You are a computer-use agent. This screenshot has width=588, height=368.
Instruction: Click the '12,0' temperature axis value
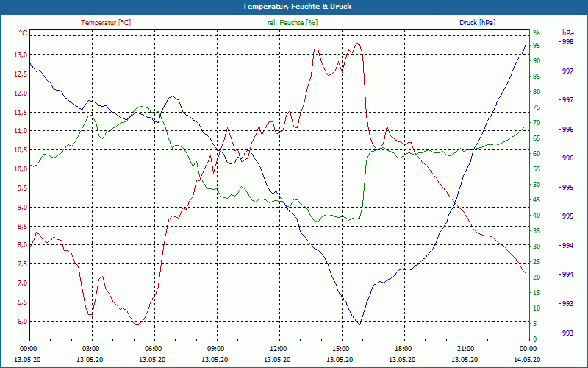(x=21, y=93)
